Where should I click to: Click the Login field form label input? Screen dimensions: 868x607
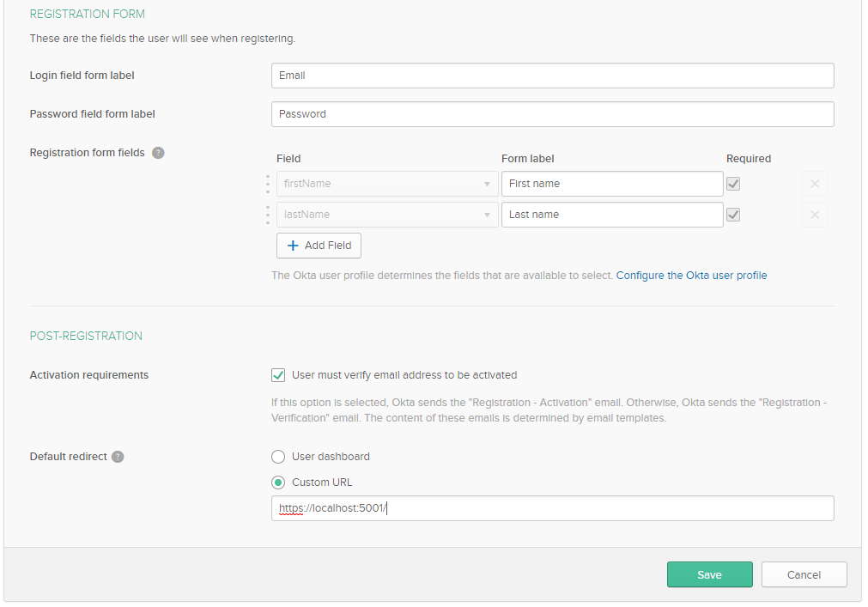coord(552,76)
